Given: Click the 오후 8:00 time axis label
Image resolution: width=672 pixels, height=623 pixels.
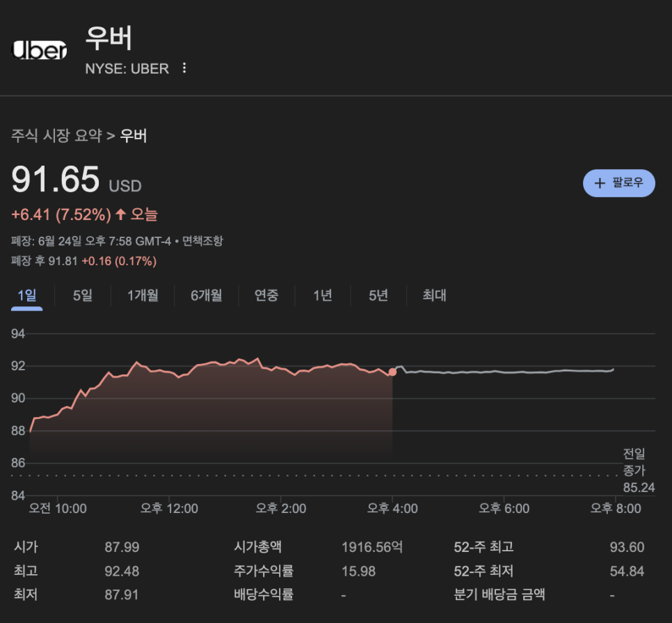Looking at the screenshot, I should (616, 509).
